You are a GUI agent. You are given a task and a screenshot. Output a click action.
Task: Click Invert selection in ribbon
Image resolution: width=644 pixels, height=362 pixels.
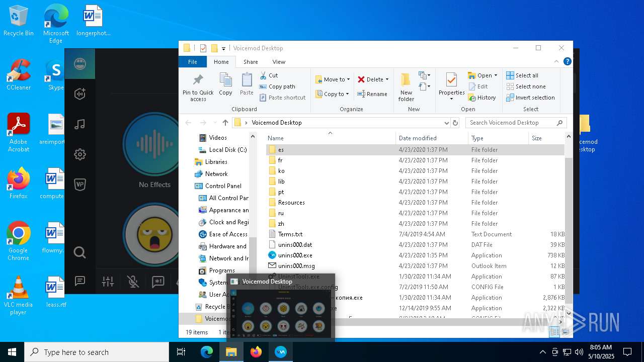pyautogui.click(x=530, y=98)
